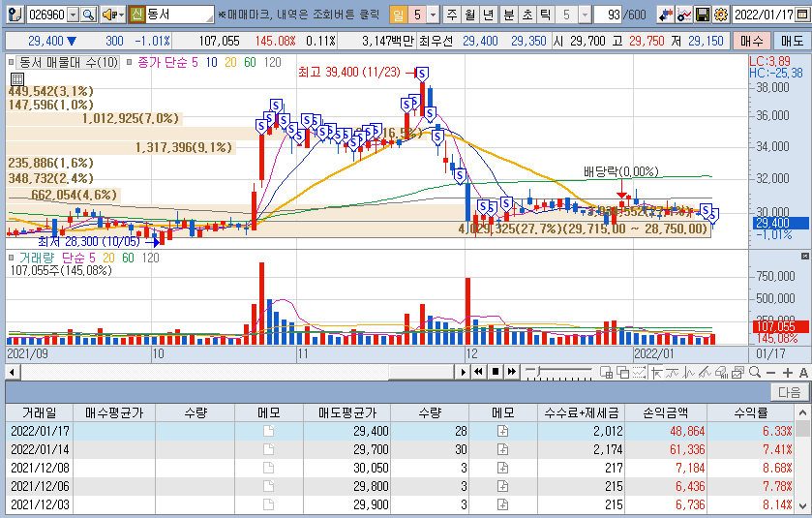This screenshot has width=812, height=518.
Task: Click the compare charts arrows icon
Action: 666,15
